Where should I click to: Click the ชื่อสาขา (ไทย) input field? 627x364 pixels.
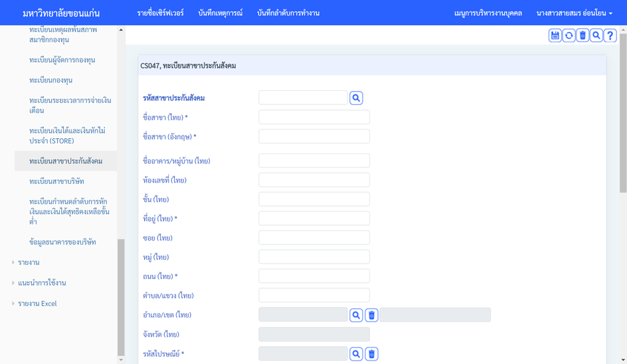[x=314, y=118]
